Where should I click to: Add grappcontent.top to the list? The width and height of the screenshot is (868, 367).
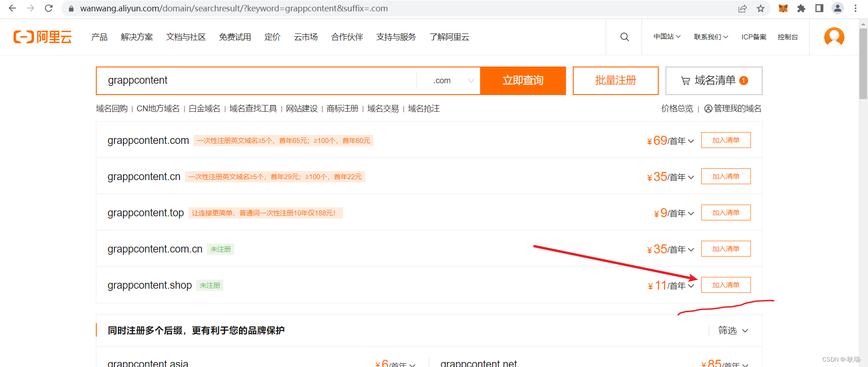tap(726, 213)
